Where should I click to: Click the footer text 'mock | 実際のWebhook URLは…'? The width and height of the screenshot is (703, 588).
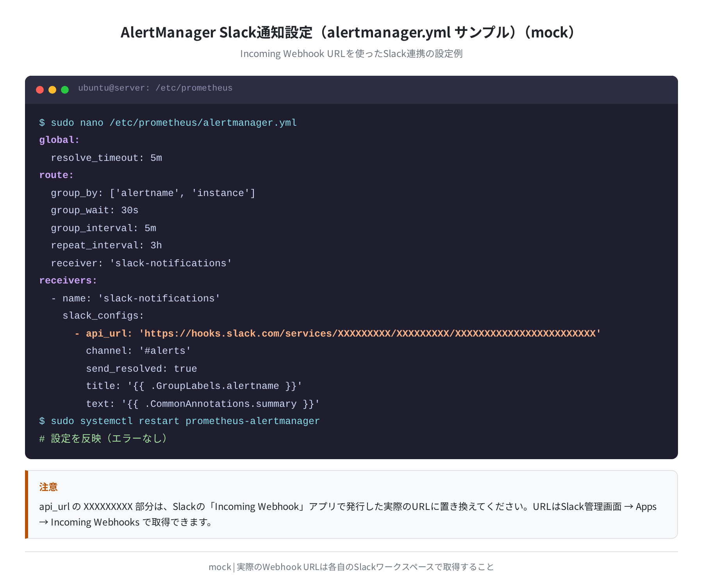click(351, 567)
